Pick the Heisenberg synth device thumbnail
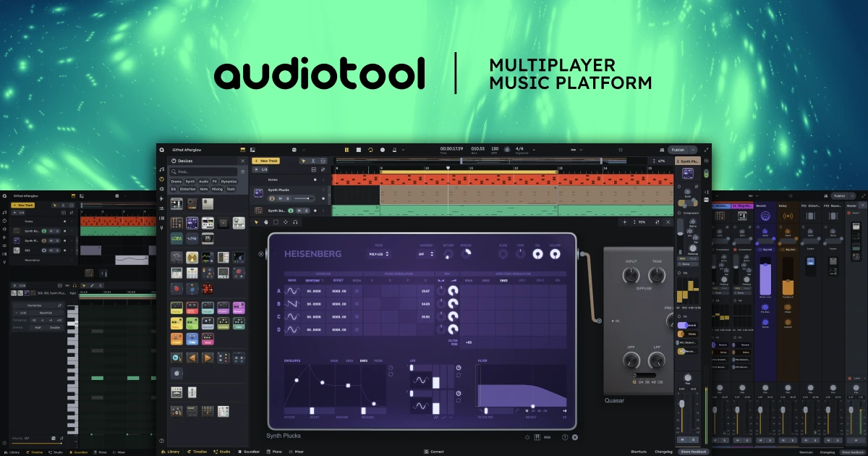 192,223
